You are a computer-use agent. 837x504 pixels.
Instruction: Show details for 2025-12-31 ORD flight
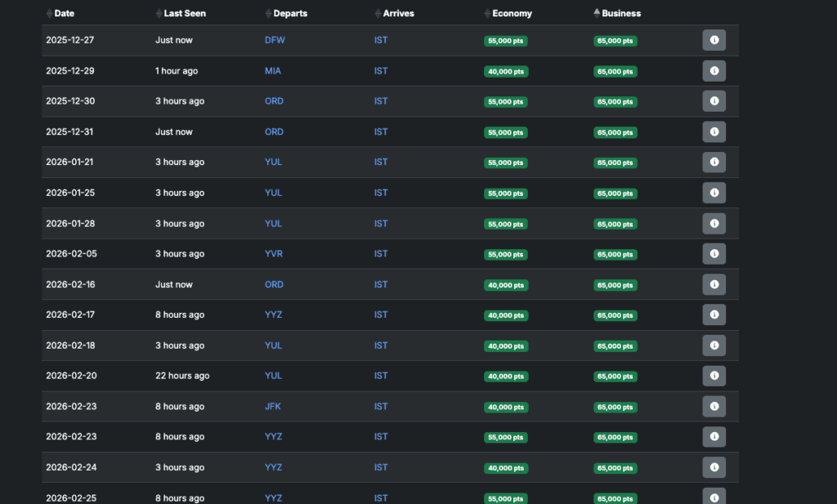coord(714,132)
